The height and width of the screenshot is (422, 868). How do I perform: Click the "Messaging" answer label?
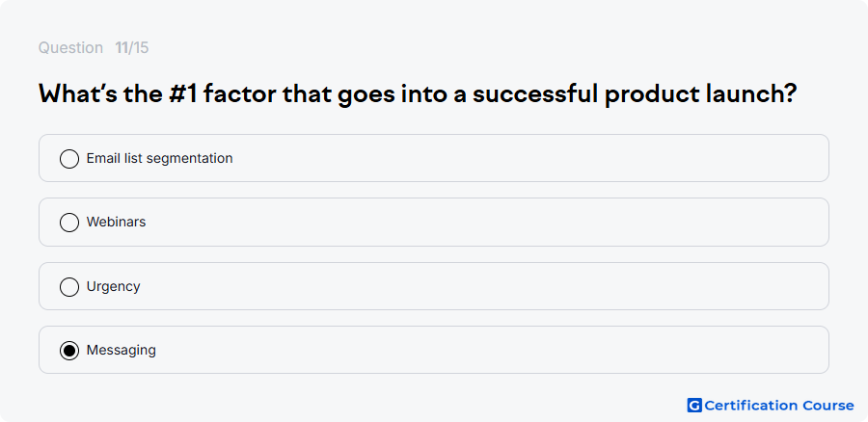(x=122, y=350)
